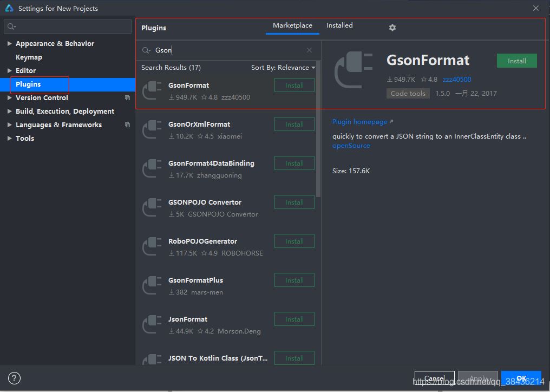This screenshot has width=550, height=392.
Task: Expand the Tools settings node
Action: (9, 138)
